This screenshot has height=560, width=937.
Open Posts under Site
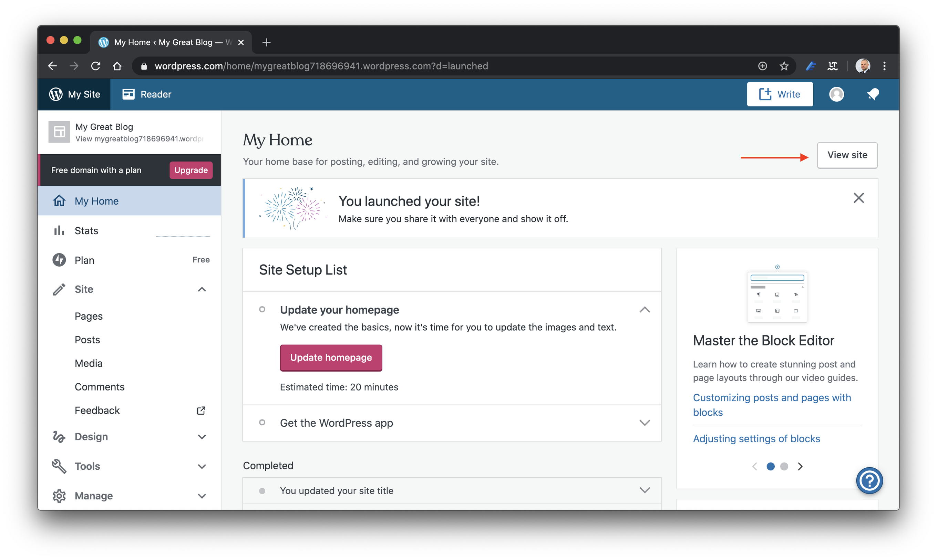point(87,340)
